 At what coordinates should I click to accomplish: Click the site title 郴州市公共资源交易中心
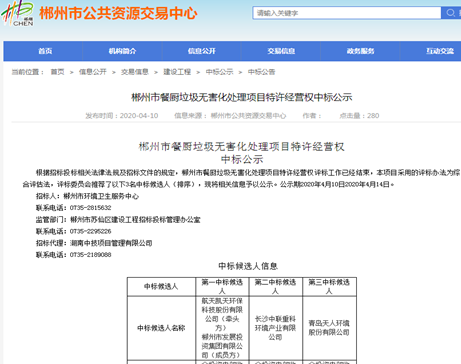tap(118, 14)
